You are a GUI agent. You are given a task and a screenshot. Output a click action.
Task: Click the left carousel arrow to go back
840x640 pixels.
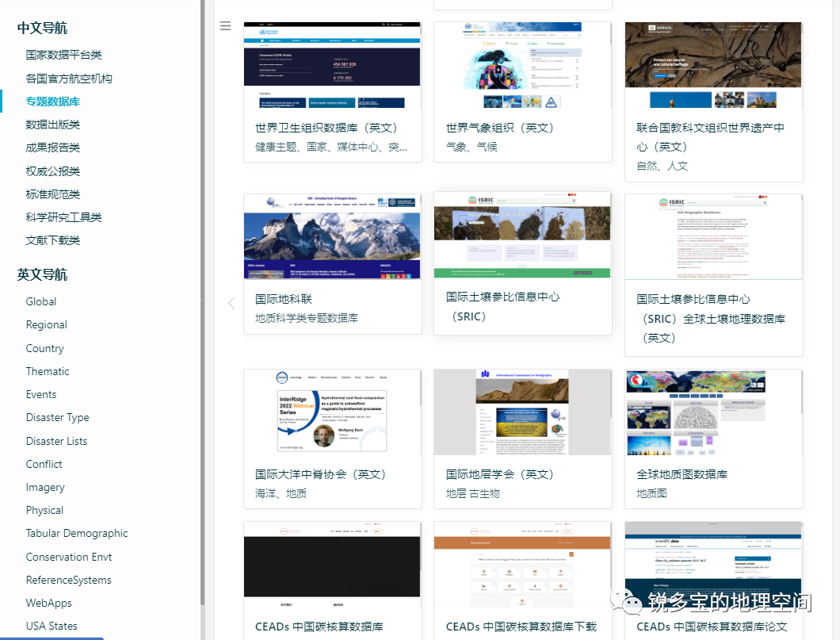231,303
